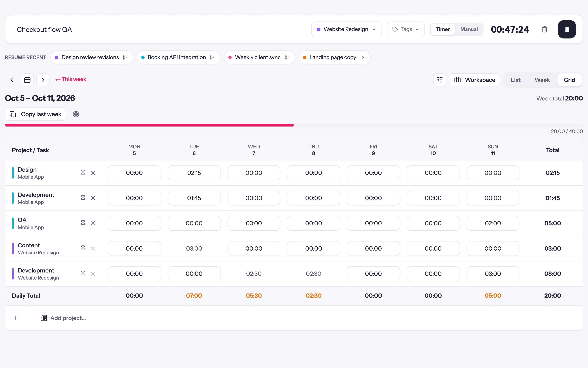Resume Design review revisions timer
The height and width of the screenshot is (368, 588).
(92, 57)
